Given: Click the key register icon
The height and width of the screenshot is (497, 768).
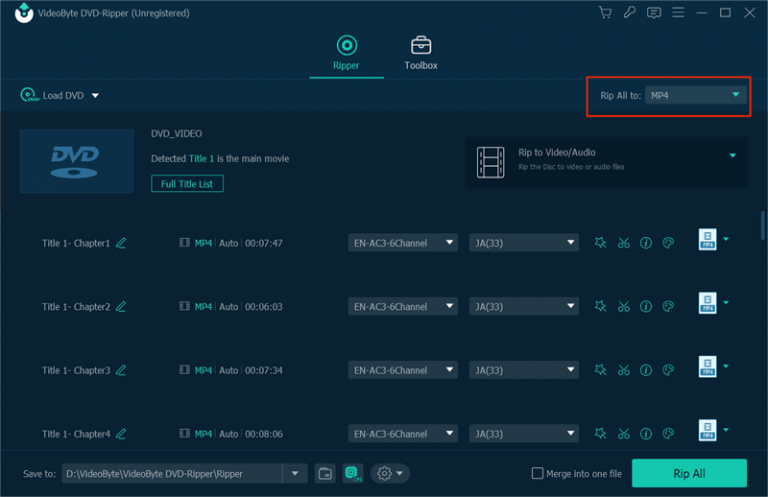Looking at the screenshot, I should (x=629, y=13).
